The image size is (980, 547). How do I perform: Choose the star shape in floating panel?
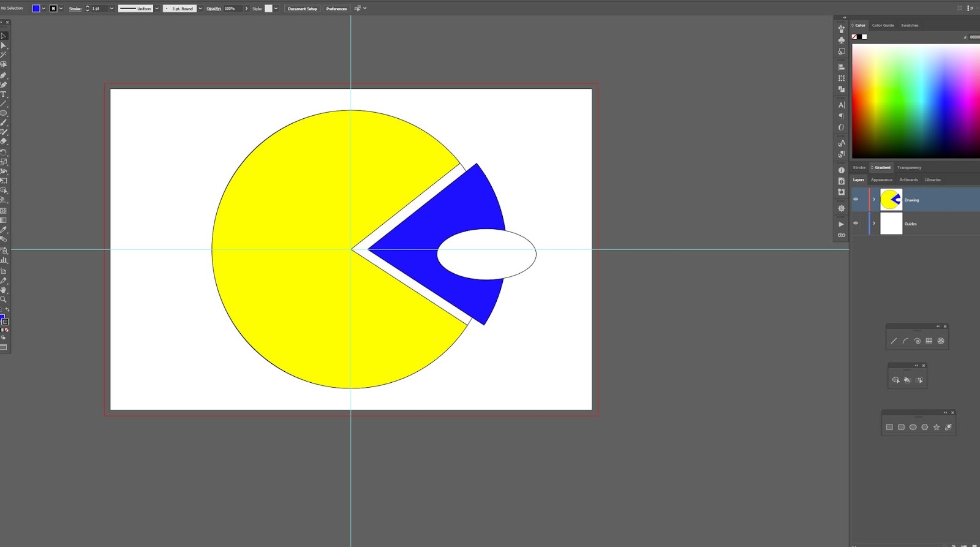click(x=937, y=427)
